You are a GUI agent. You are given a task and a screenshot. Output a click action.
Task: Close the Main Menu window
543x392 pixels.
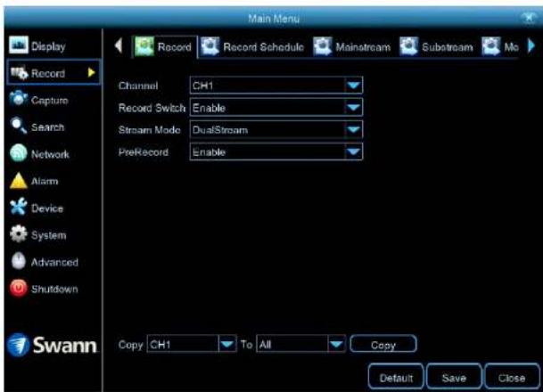pyautogui.click(x=529, y=18)
